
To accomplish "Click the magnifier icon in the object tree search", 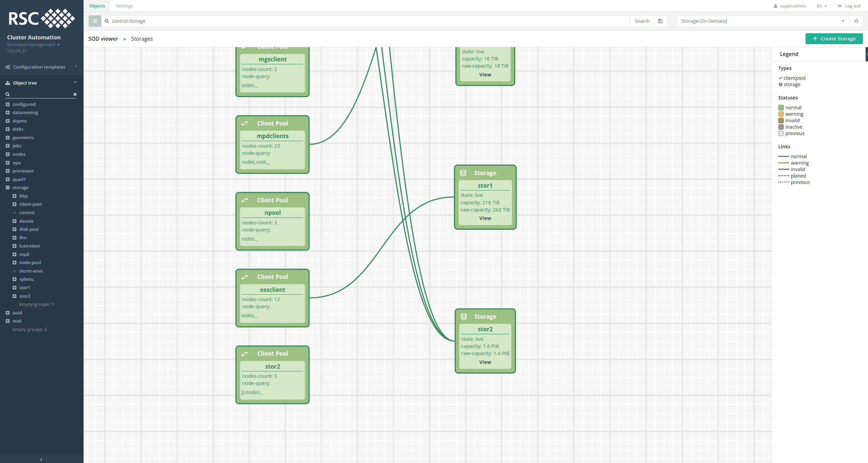I will point(7,94).
